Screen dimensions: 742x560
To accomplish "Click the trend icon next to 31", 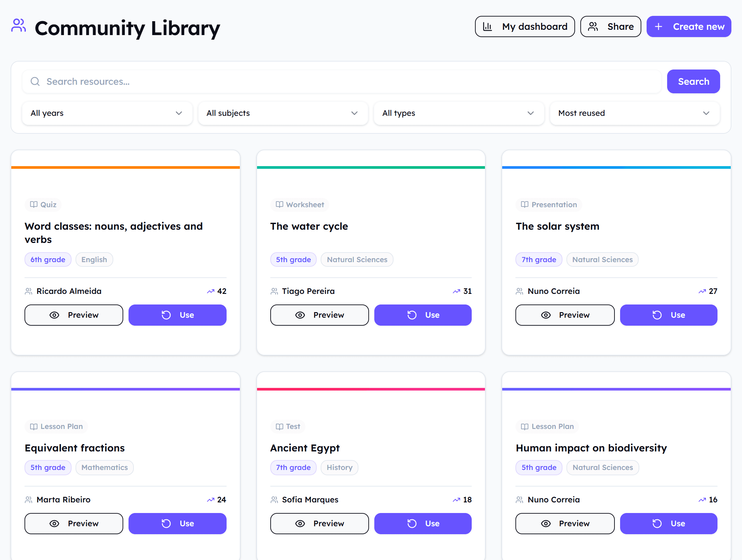I will click(456, 291).
